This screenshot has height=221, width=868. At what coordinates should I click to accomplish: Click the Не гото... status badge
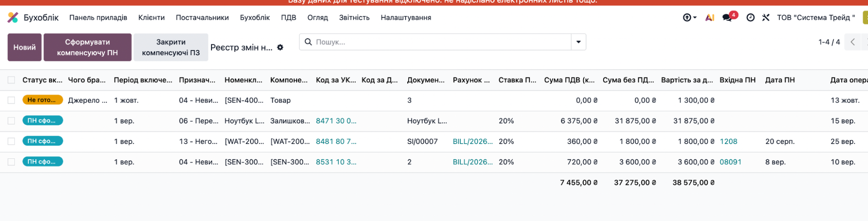(42, 100)
